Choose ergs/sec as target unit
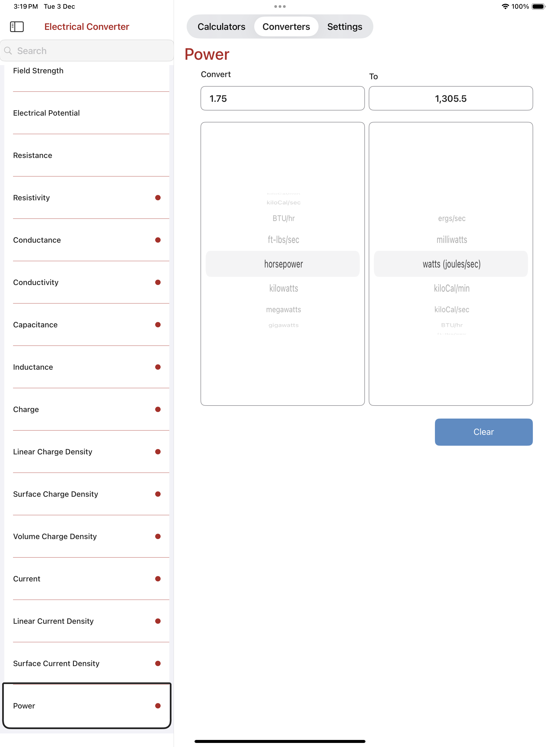The image size is (560, 747). (x=452, y=219)
